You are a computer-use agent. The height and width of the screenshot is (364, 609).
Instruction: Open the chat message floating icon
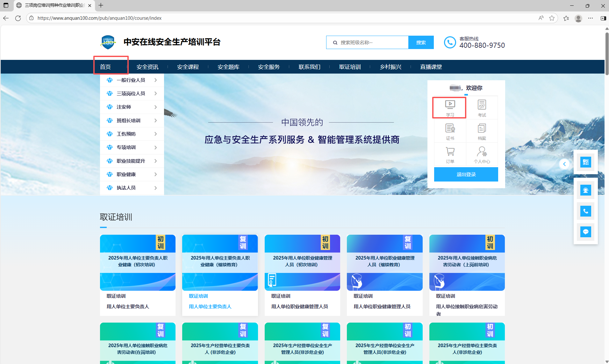click(585, 232)
